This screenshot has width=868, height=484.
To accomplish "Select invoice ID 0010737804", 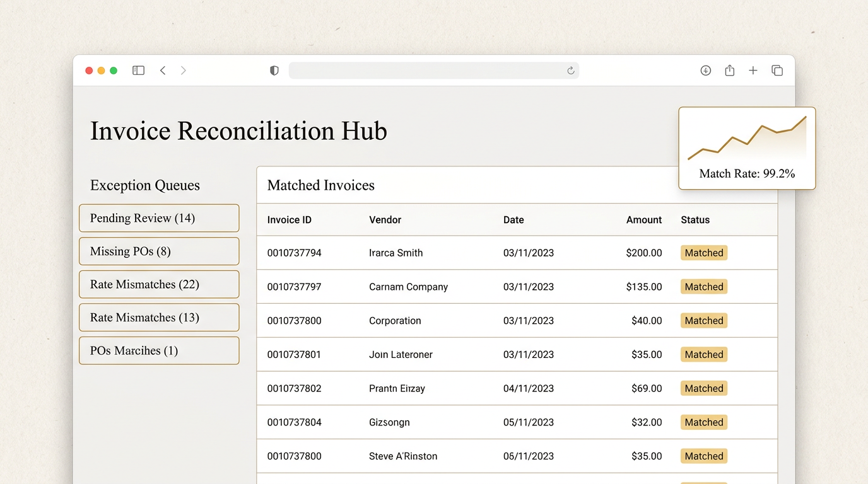I will [294, 422].
